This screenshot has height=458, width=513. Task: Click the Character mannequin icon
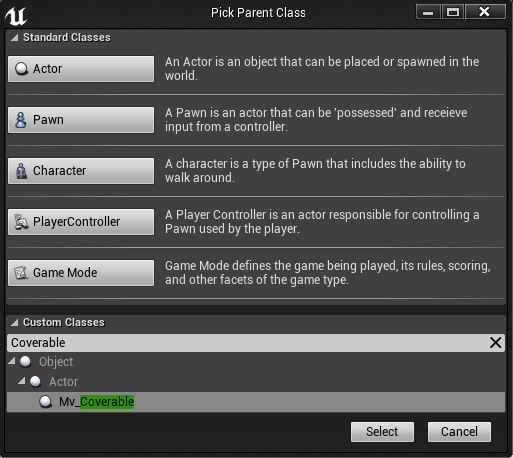(x=21, y=171)
